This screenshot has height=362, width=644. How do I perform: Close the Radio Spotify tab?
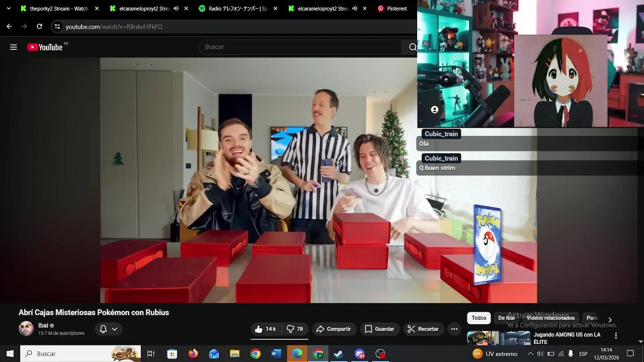[275, 9]
